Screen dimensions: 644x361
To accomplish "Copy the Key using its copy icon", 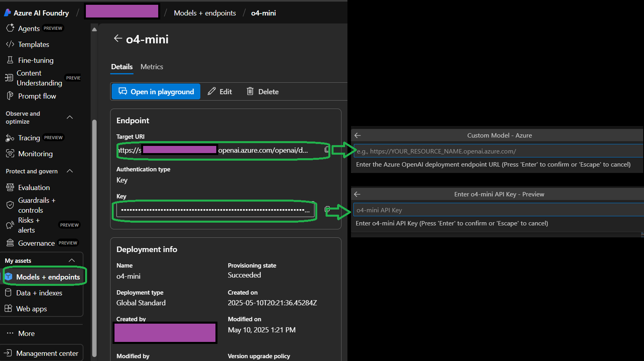I will (x=328, y=210).
